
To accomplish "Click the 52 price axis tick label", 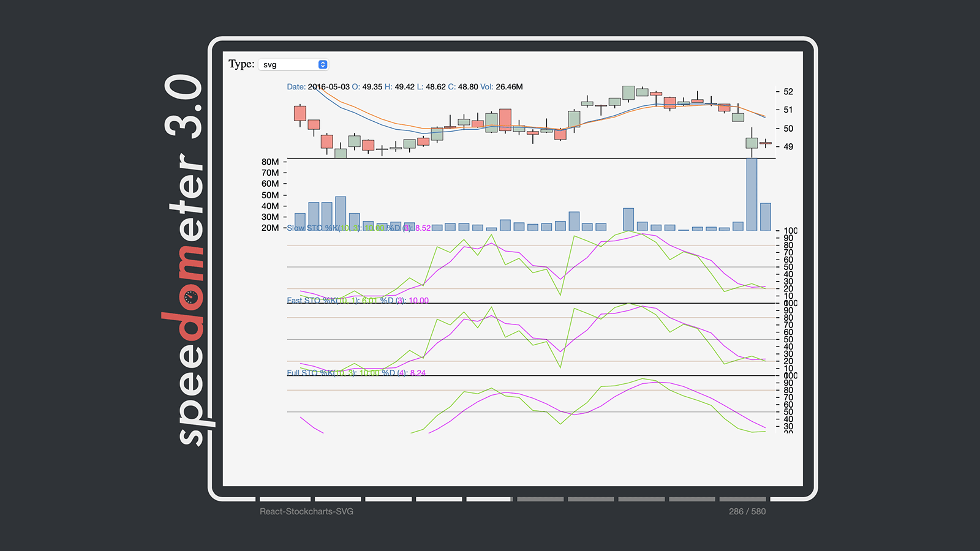I will (x=788, y=92).
